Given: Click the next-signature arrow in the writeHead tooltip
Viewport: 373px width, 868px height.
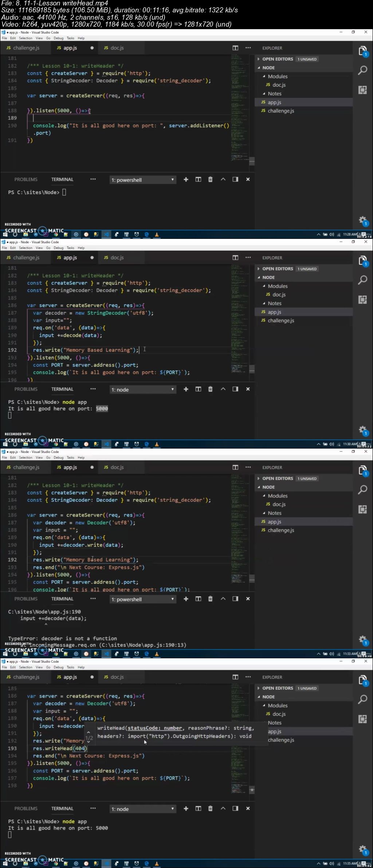Looking at the screenshot, I should (x=89, y=741).
